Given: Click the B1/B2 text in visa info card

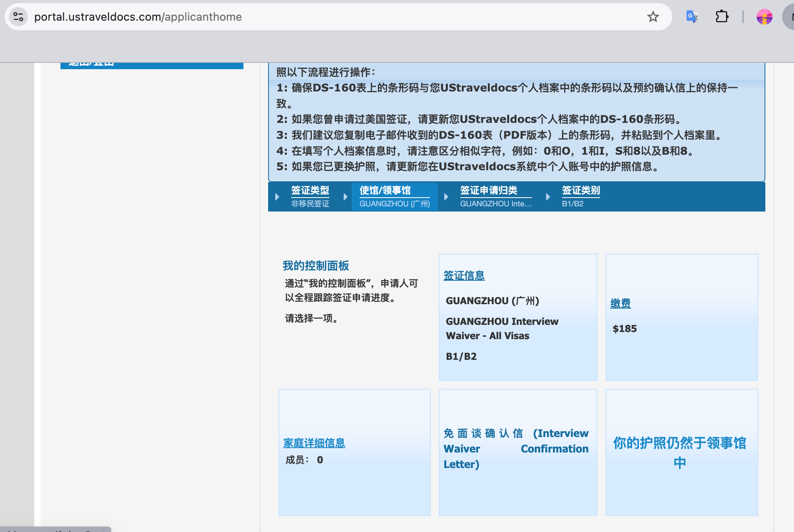Looking at the screenshot, I should [461, 356].
